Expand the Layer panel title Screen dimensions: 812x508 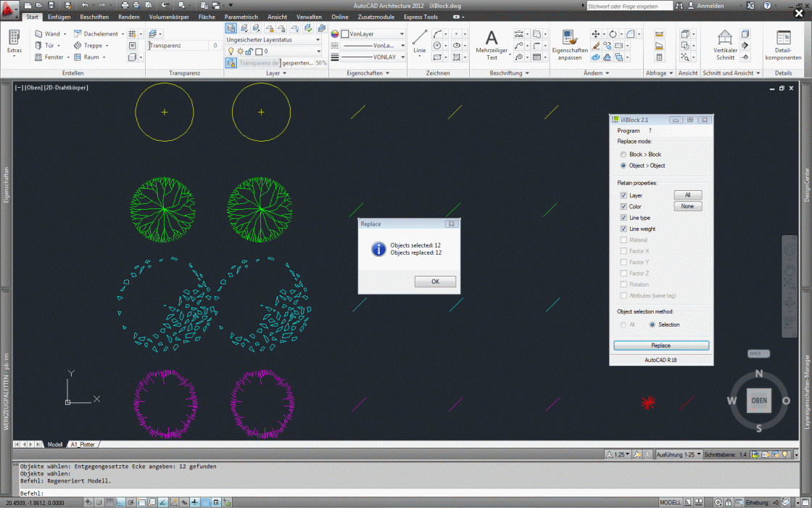pyautogui.click(x=276, y=73)
